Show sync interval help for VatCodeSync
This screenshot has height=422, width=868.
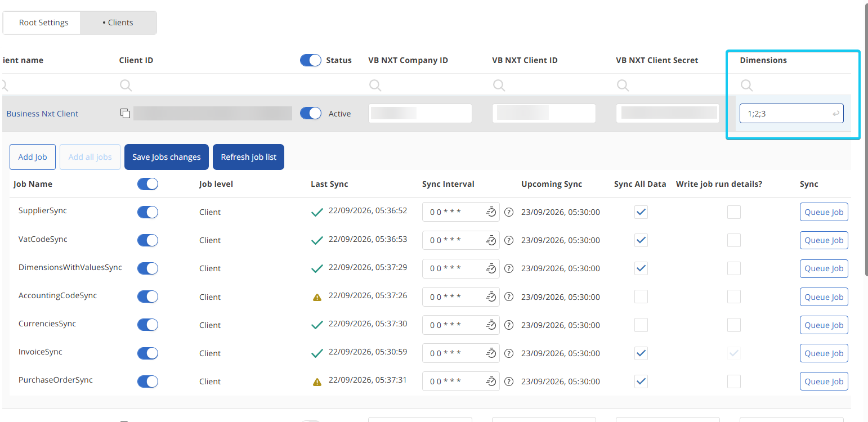[509, 240]
